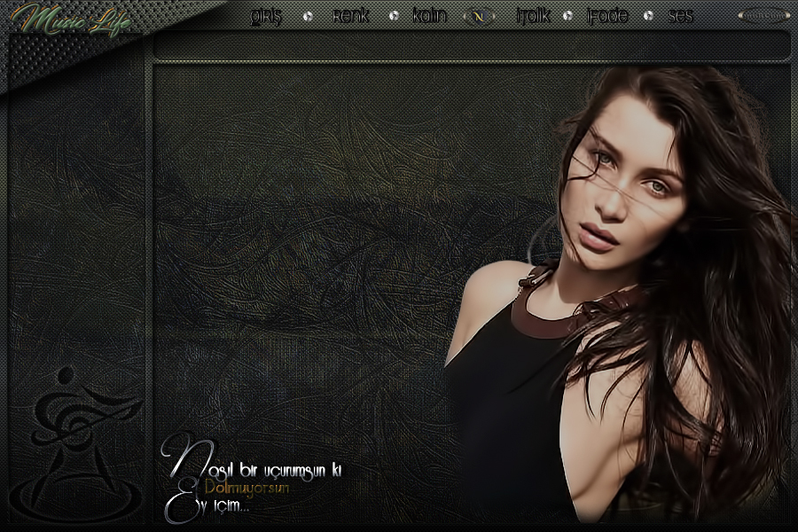
Task: Toggle italik italic text formatting
Action: tap(533, 16)
